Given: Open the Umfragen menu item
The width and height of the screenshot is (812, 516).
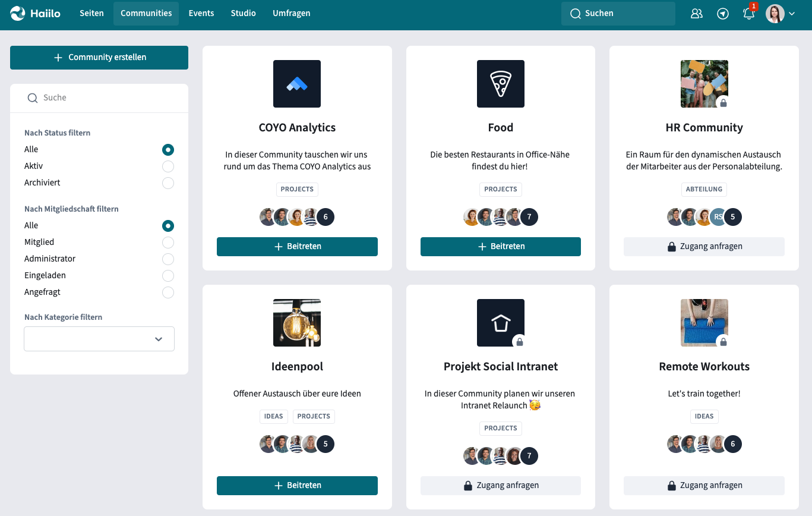Looking at the screenshot, I should [291, 13].
